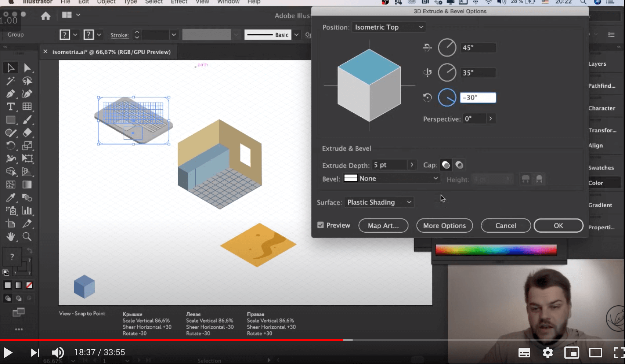Image resolution: width=625 pixels, height=364 pixels.
Task: Select the Type tool in toolbar
Action: coord(11,107)
